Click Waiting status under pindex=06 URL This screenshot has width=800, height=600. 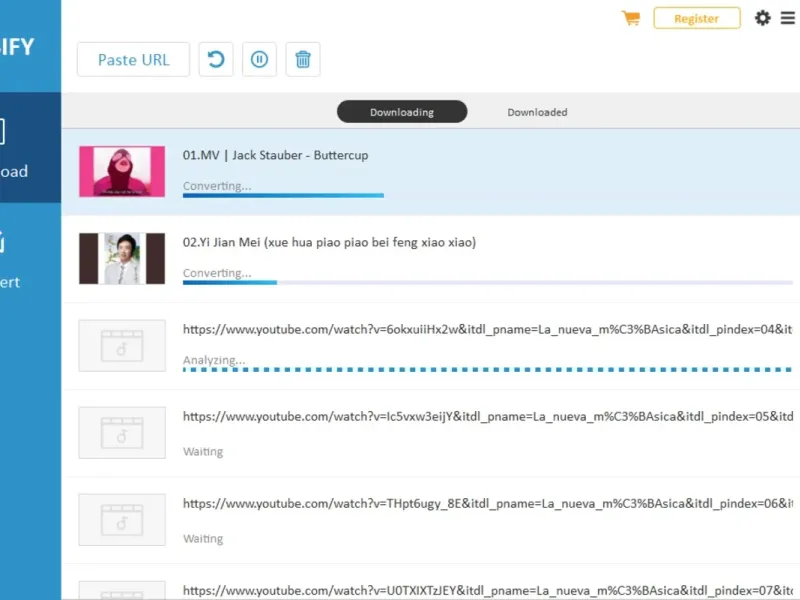coord(203,539)
